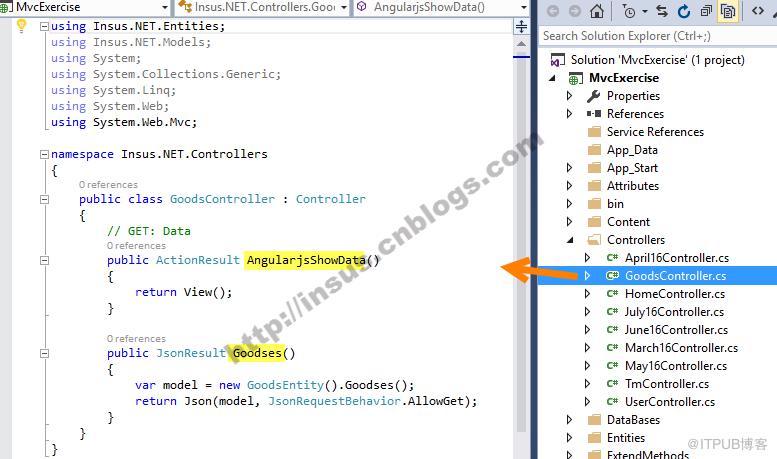Go to Home in Solution Explorer toolbar
This screenshot has width=777, height=459.
point(597,11)
